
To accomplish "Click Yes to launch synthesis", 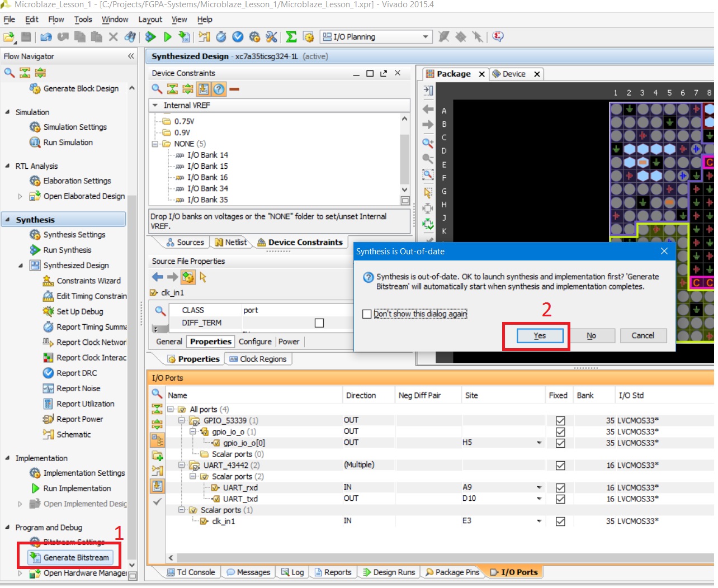I will point(539,336).
